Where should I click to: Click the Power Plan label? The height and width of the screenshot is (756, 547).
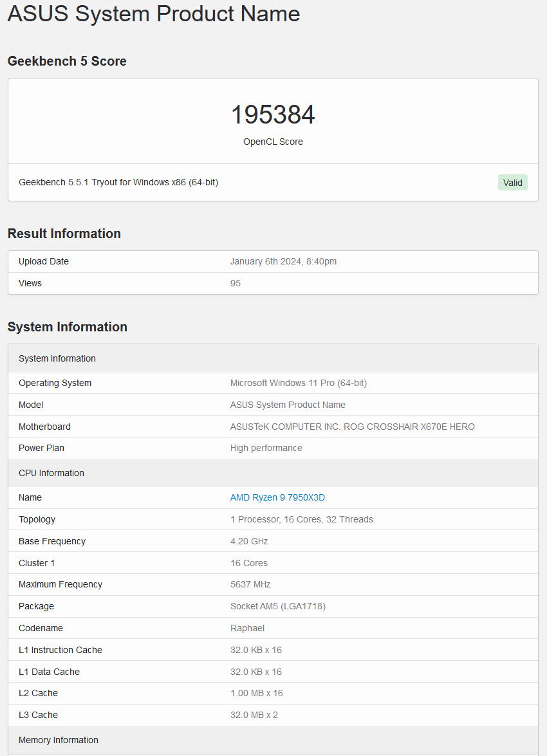click(x=41, y=448)
